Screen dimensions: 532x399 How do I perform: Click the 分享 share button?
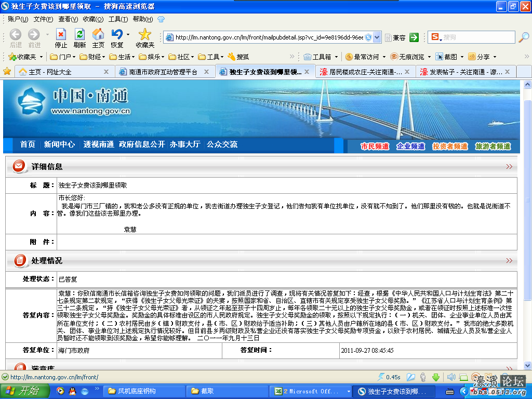pyautogui.click(x=482, y=57)
